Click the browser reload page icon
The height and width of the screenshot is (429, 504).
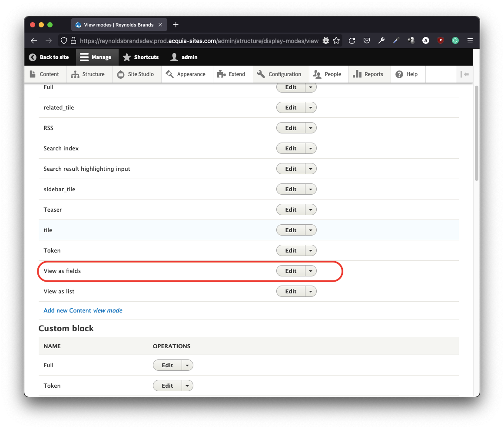[352, 40]
